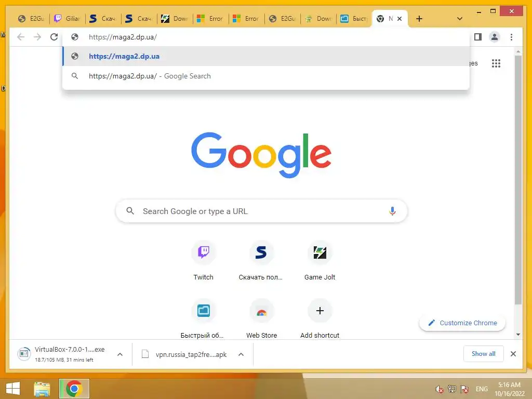Screen dimensions: 532x399
Task: Click Show all downloads button
Action: [x=484, y=354]
